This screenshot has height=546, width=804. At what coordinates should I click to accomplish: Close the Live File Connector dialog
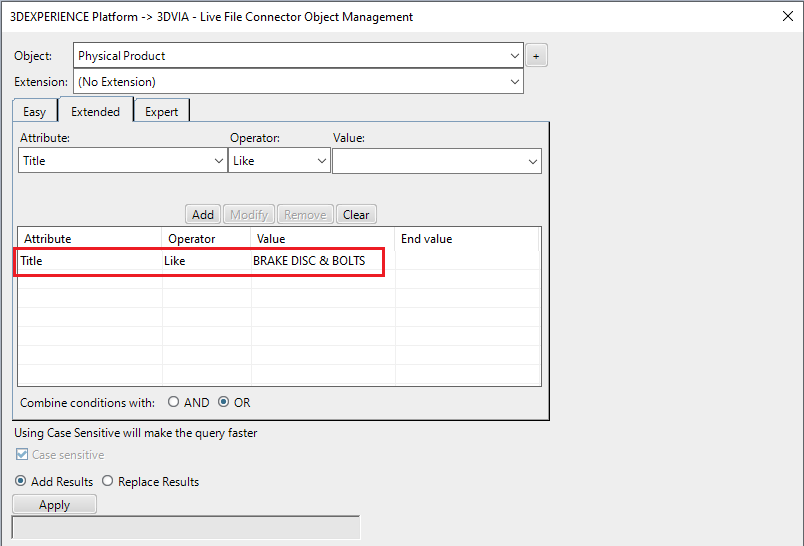[788, 16]
